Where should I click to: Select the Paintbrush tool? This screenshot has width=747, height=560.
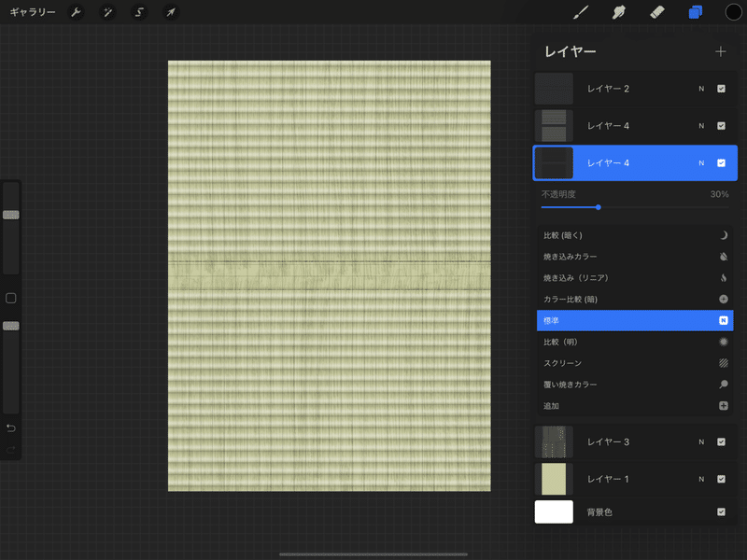pyautogui.click(x=580, y=12)
